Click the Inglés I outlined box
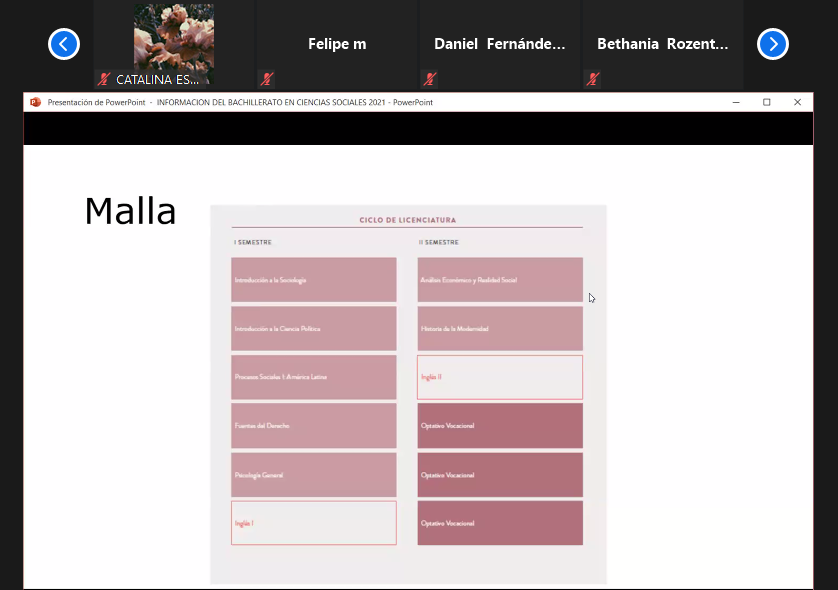Image resolution: width=838 pixels, height=590 pixels. 313,523
